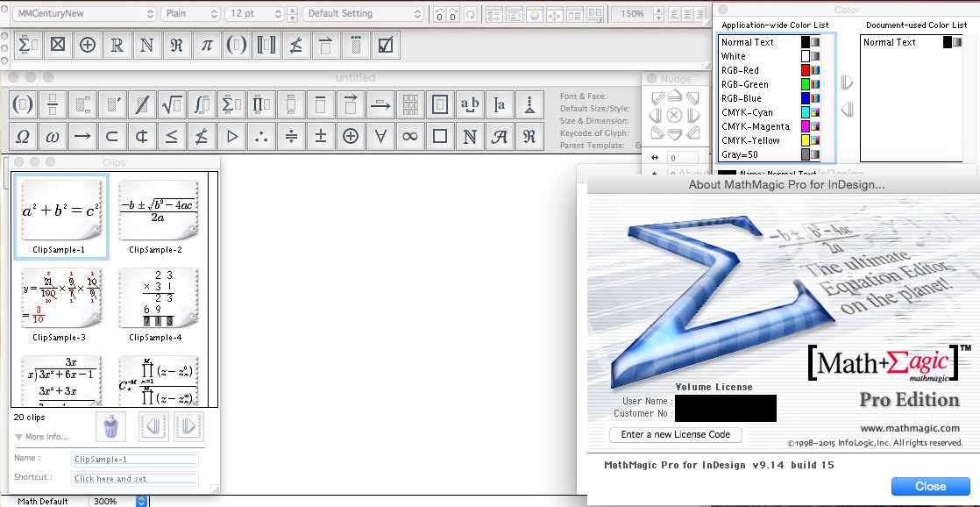Viewport: 980px width, 507px height.
Task: Open the Plain font style dropdown
Action: [190, 13]
